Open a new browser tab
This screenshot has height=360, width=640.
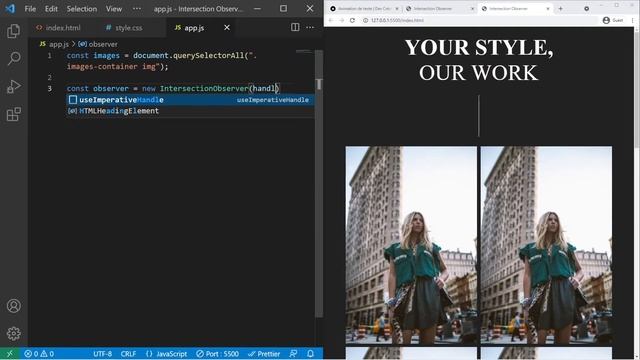pyautogui.click(x=560, y=9)
